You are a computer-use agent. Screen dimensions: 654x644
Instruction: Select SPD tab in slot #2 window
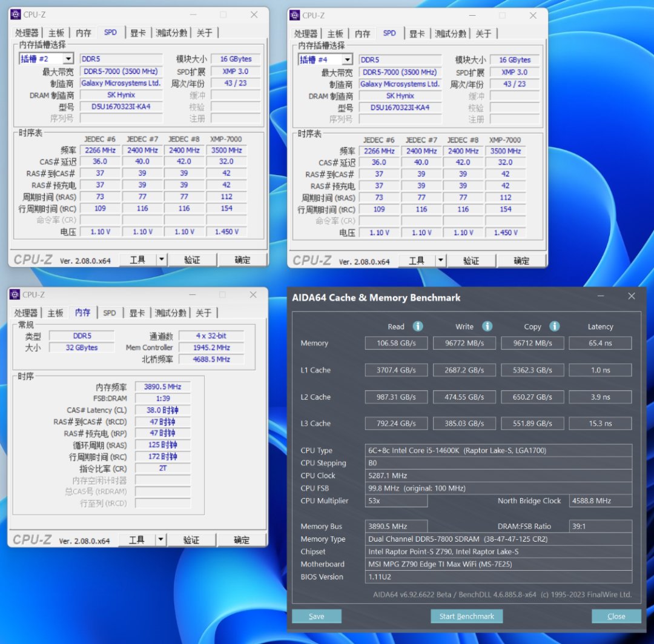(x=111, y=32)
